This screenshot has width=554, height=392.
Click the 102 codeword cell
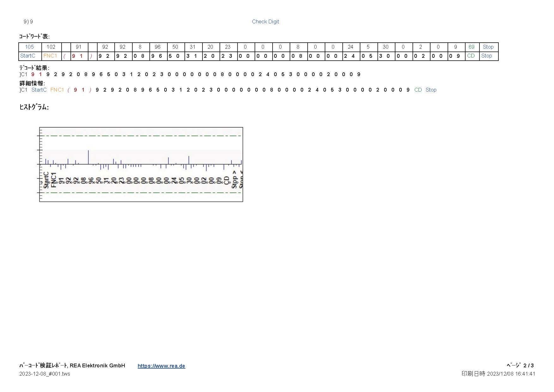coord(51,47)
